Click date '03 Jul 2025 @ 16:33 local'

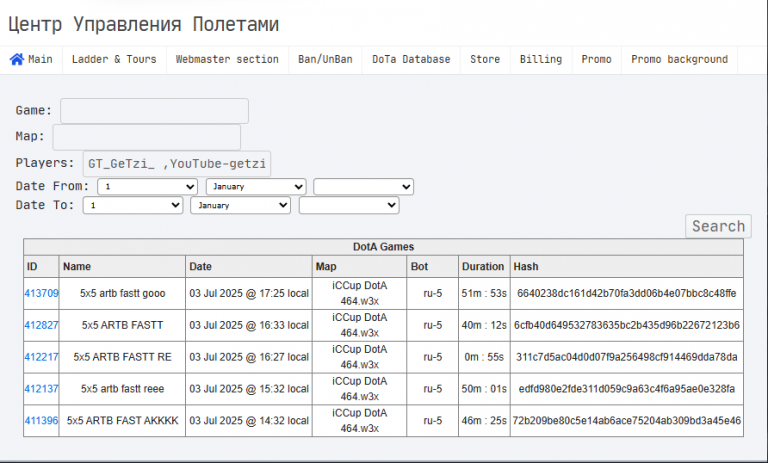coord(249,325)
